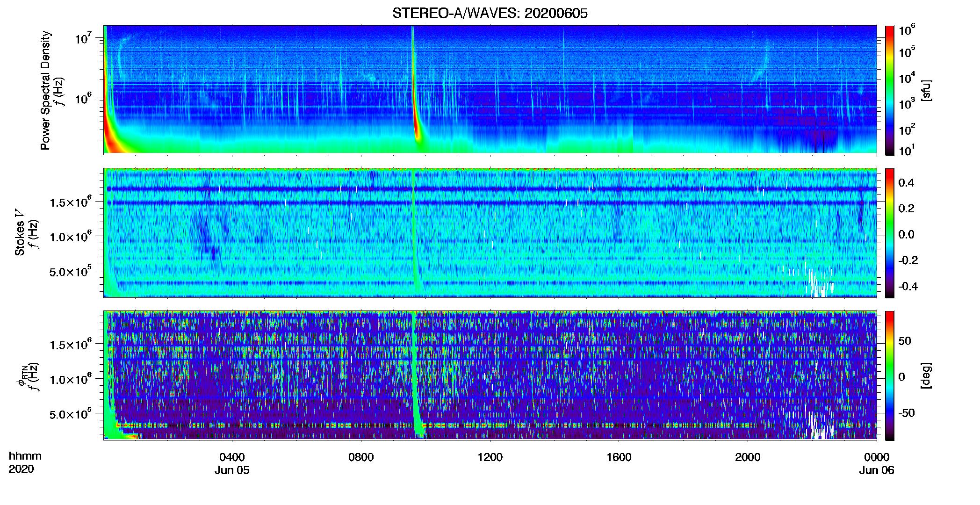Click the 50 label on degrees color bar

[x=905, y=341]
